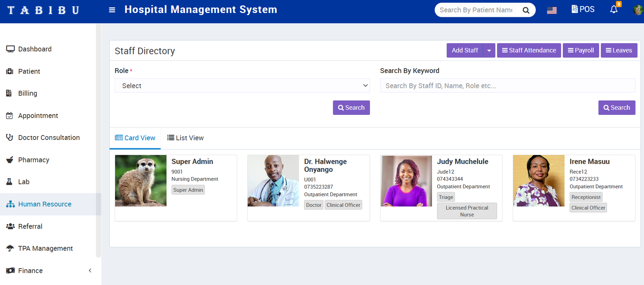Screen dimensions: 644x285
Task: Click the Staff Attendance button
Action: pyautogui.click(x=528, y=50)
